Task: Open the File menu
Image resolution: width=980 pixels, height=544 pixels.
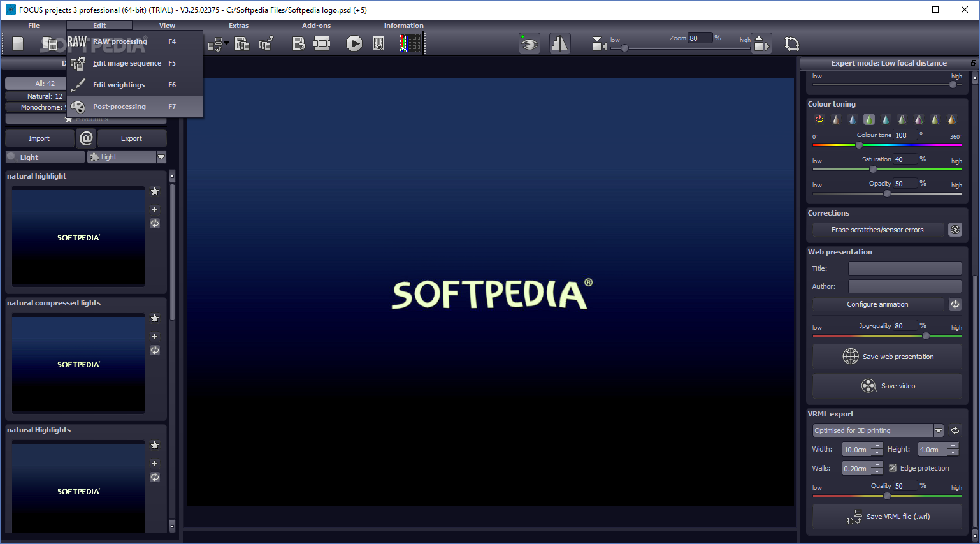Action: click(34, 26)
